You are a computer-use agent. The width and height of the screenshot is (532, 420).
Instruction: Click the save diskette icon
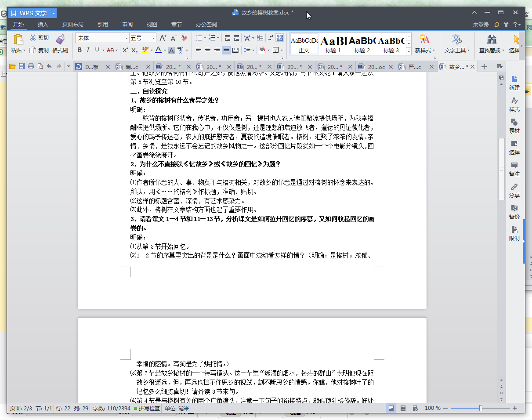coord(22,67)
